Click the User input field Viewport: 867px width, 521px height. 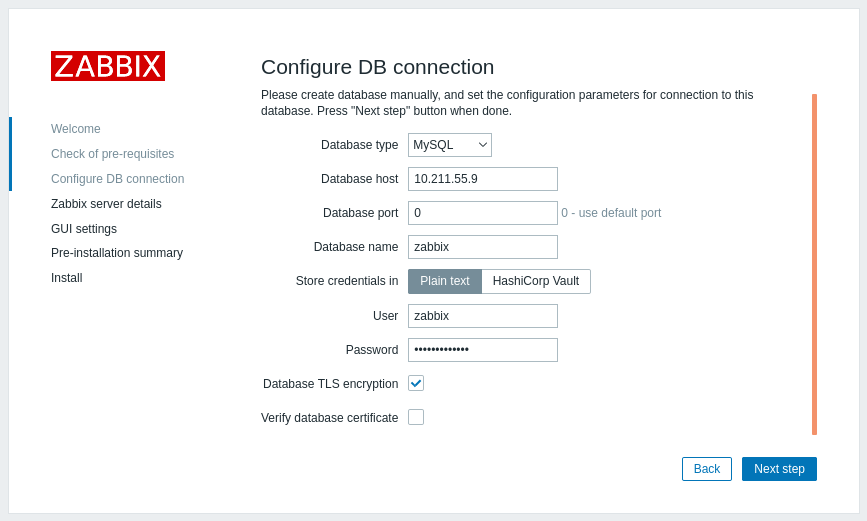point(483,316)
